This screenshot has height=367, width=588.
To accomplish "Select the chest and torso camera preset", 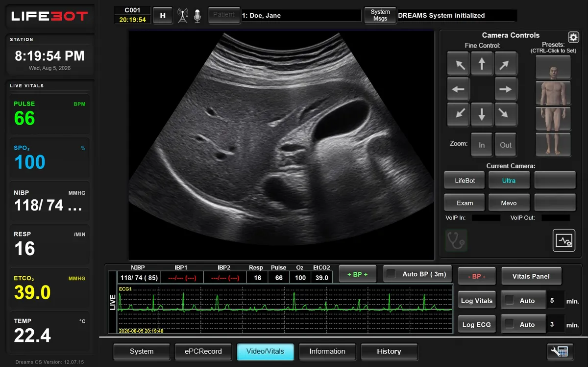I will (553, 93).
